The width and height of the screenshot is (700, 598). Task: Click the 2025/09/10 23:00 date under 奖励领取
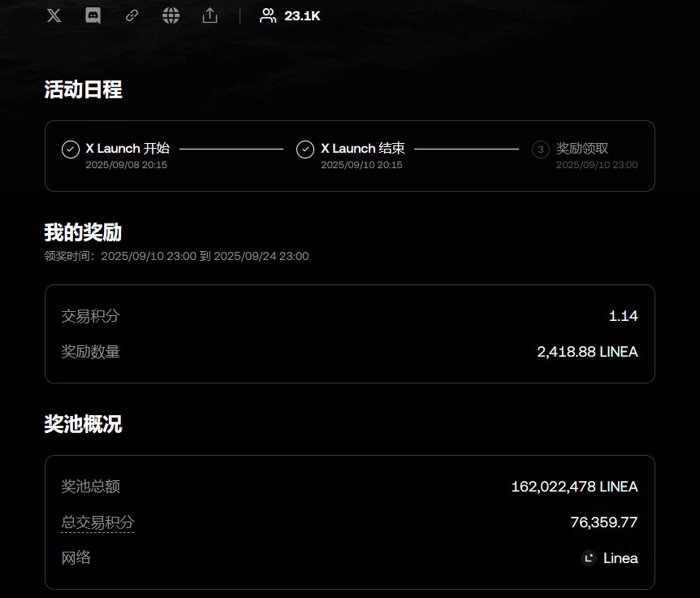(x=597, y=165)
